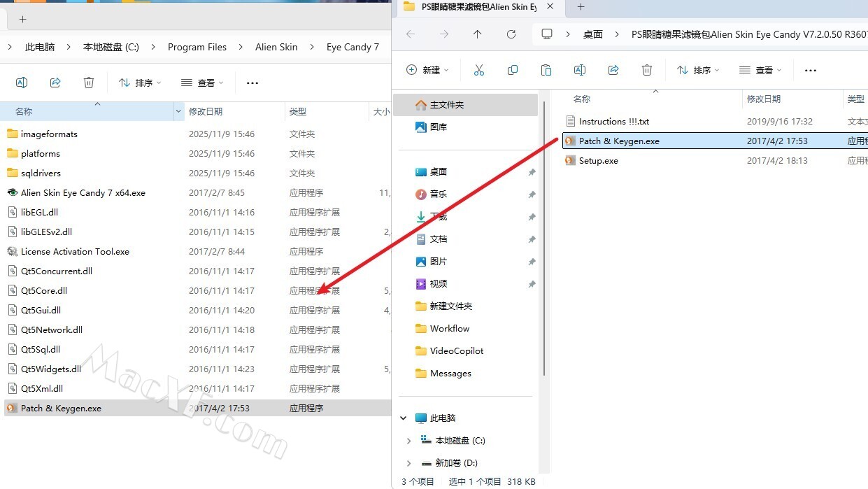Sort by the 修改日期 column header in left window
Screen dimensions: 868x489
click(x=206, y=111)
